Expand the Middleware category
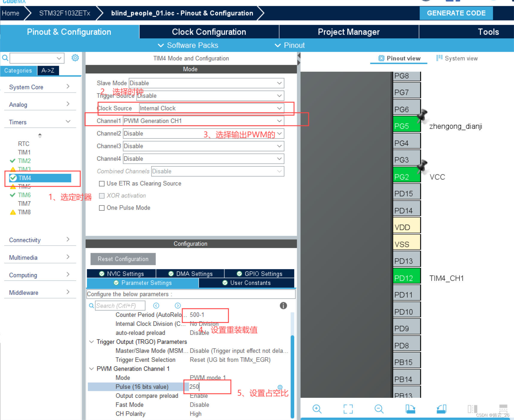 coord(40,292)
